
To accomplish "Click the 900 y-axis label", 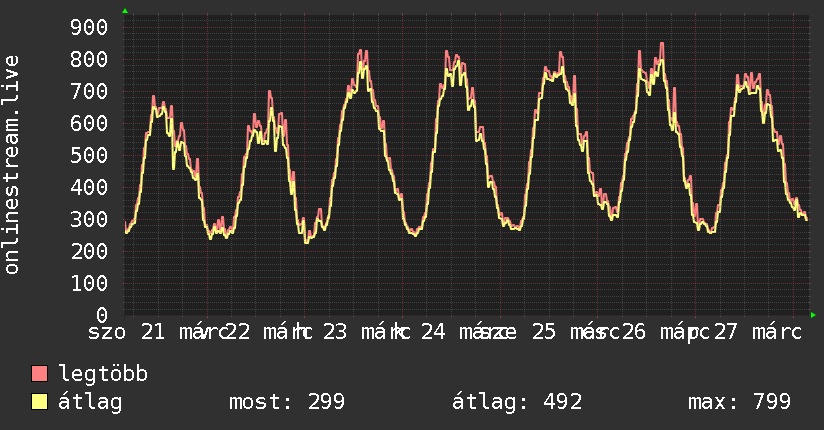I will click(x=89, y=27).
